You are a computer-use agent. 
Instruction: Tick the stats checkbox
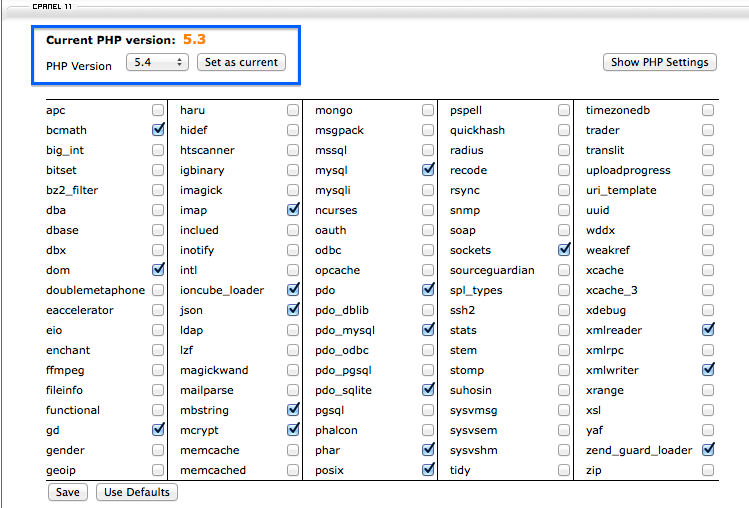(x=564, y=330)
